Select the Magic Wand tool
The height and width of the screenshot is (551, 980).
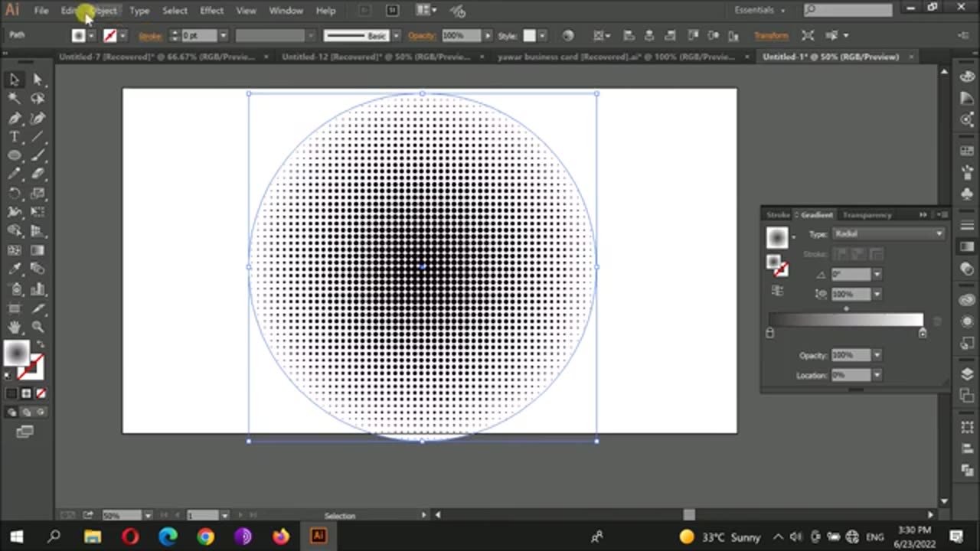coord(15,98)
